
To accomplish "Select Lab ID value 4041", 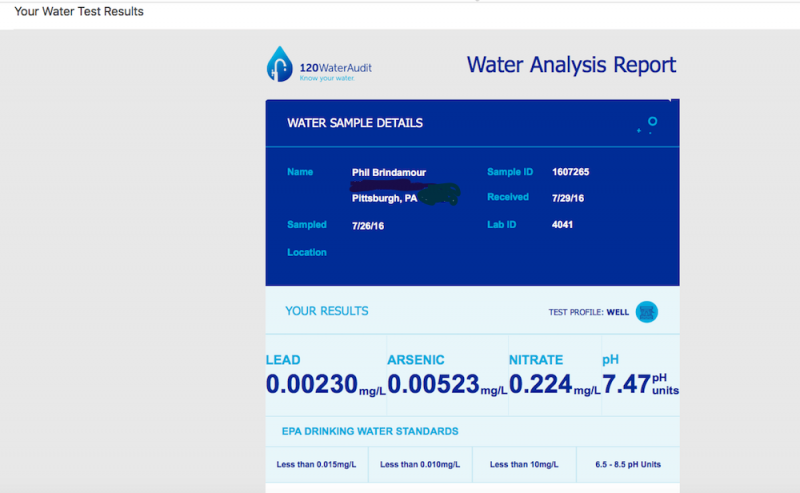I will (562, 225).
